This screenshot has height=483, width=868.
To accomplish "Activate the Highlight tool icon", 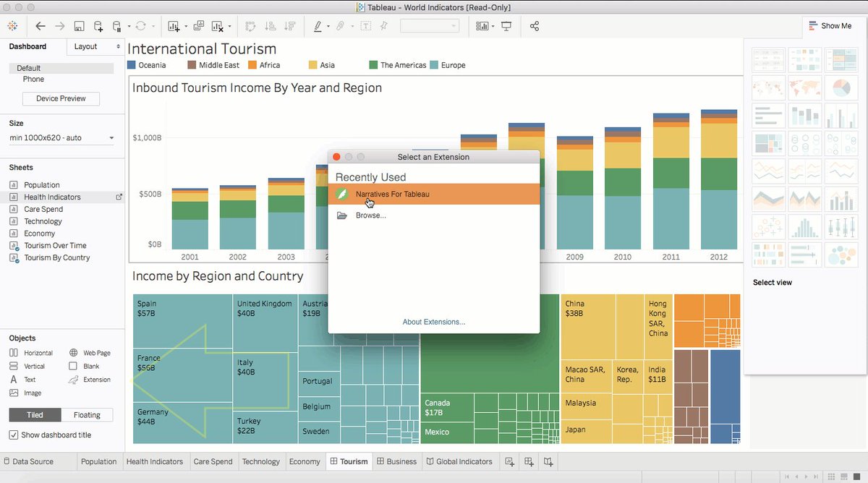I will (x=319, y=26).
